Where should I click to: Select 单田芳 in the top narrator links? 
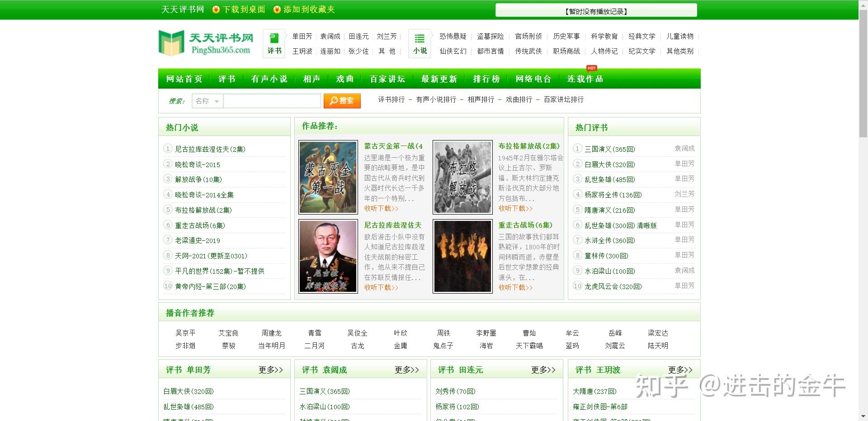(302, 36)
